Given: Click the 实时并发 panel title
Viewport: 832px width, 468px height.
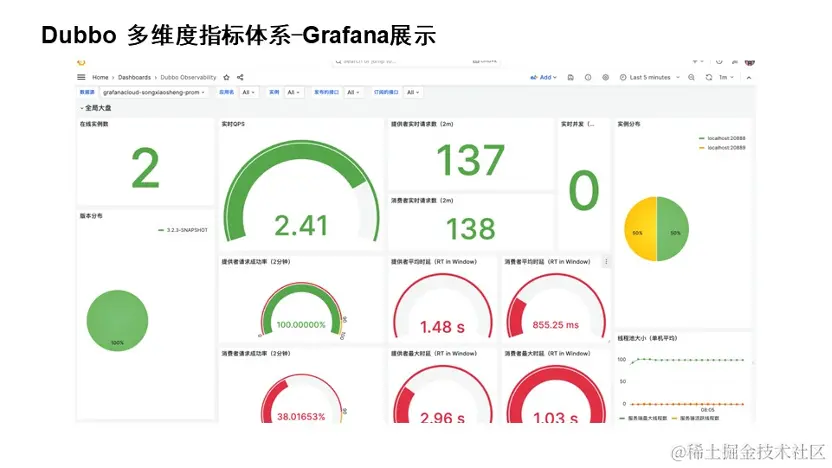Looking at the screenshot, I should [x=577, y=124].
